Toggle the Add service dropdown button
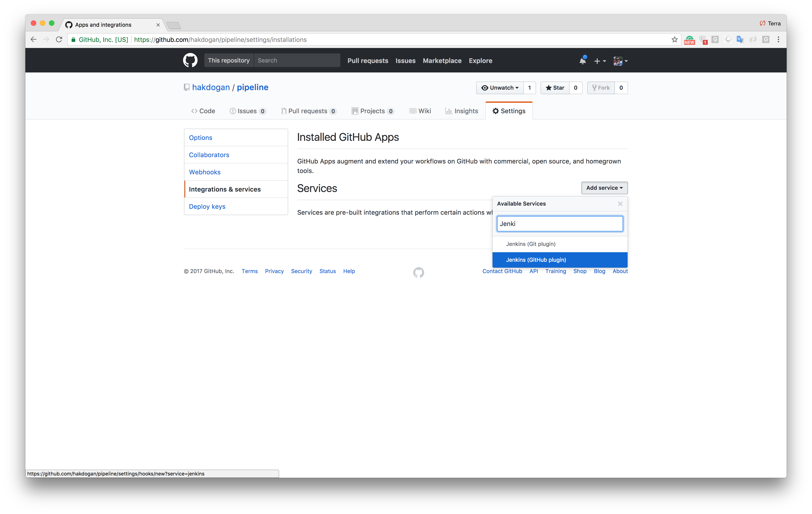 (x=604, y=188)
